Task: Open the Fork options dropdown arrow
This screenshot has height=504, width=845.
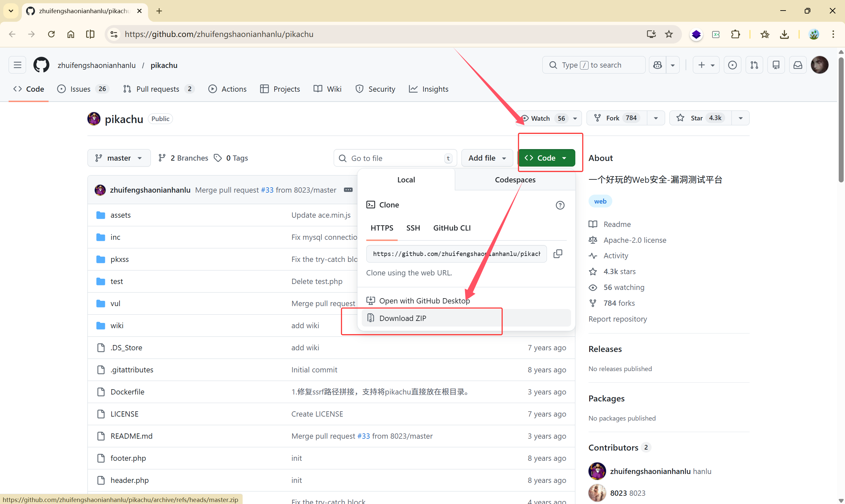Action: [656, 118]
